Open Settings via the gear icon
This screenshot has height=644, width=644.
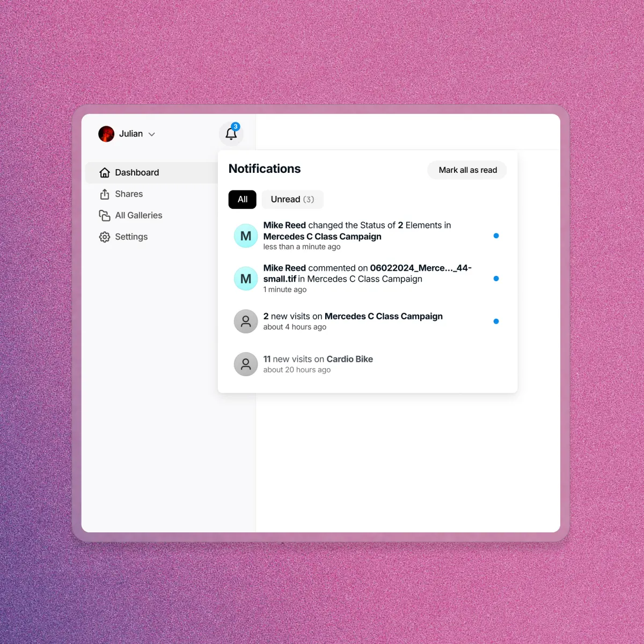point(105,237)
